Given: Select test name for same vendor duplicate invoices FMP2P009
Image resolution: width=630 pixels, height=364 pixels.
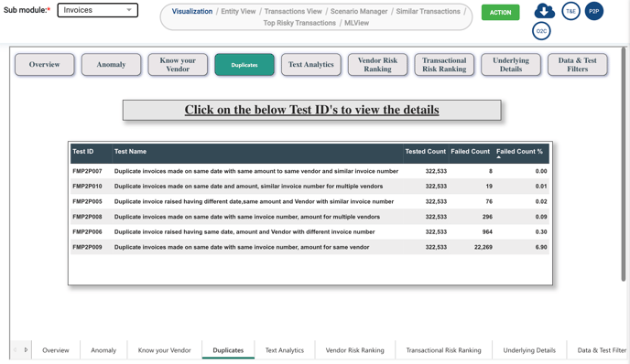Looking at the screenshot, I should pos(242,247).
